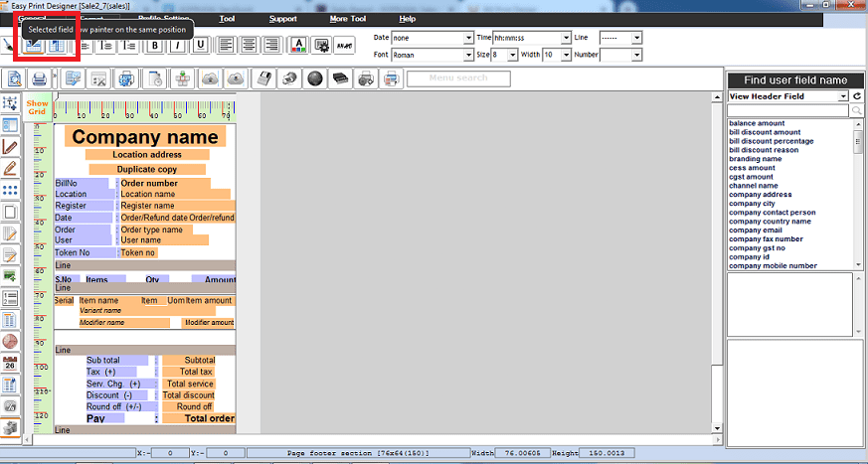The width and height of the screenshot is (868, 464).
Task: Toggle Underline text formatting
Action: point(201,46)
